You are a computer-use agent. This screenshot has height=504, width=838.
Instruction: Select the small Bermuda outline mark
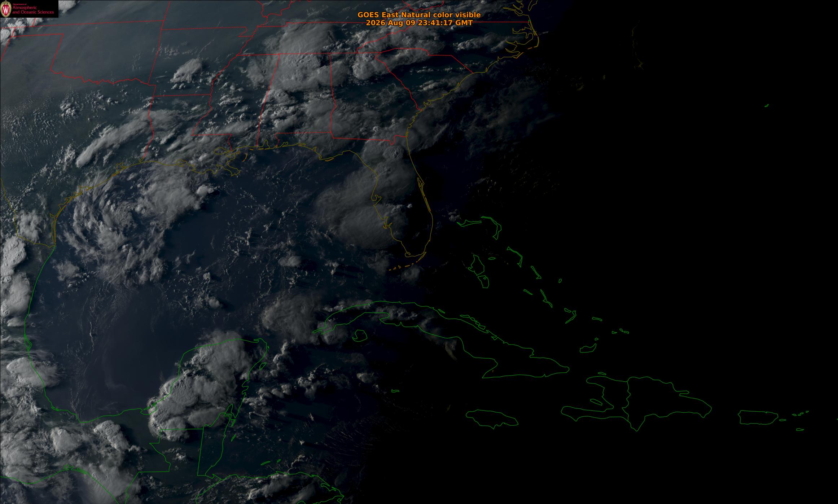(x=767, y=106)
